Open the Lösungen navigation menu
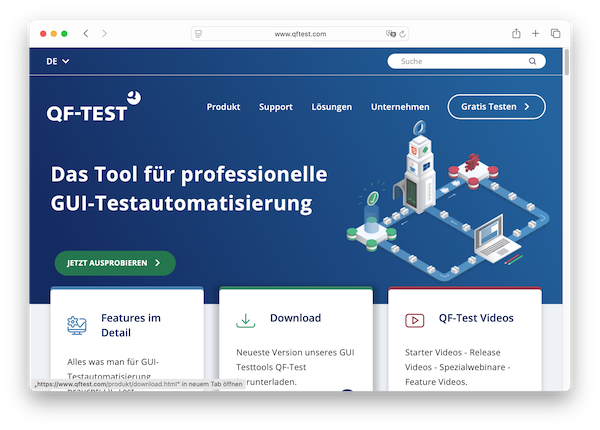Image resolution: width=600 pixels, height=430 pixels. (x=332, y=107)
